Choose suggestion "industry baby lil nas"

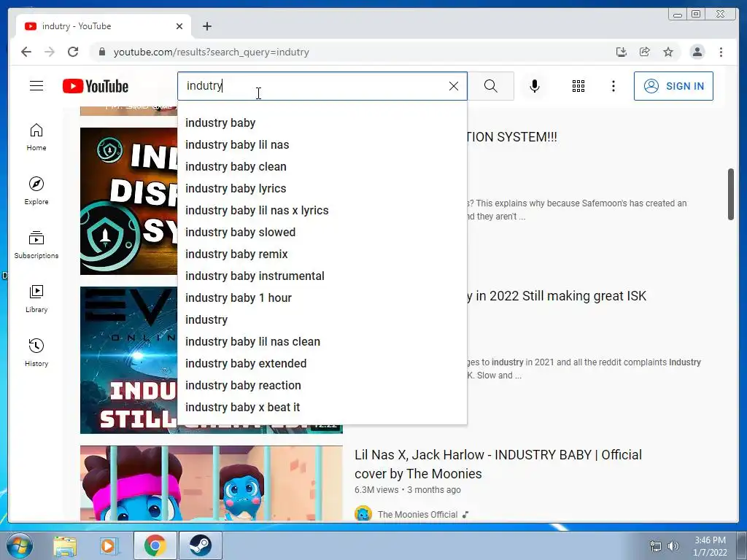[x=322, y=145]
